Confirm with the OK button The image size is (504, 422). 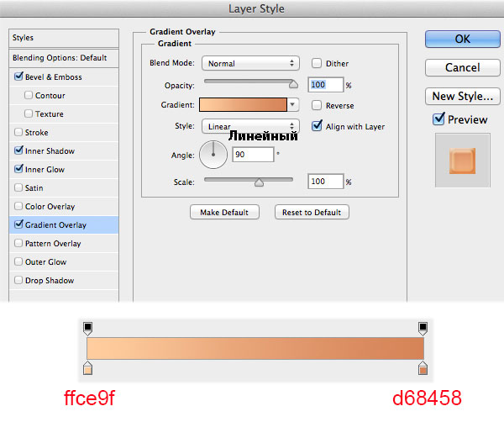pos(463,39)
